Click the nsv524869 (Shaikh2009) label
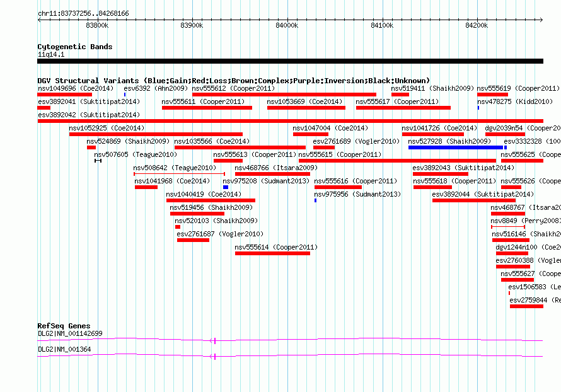 [x=128, y=141]
